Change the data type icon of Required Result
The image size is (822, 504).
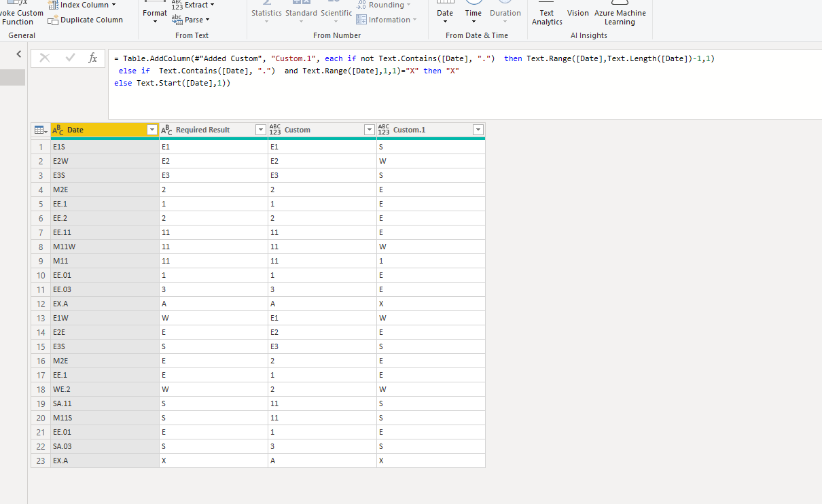(166, 130)
